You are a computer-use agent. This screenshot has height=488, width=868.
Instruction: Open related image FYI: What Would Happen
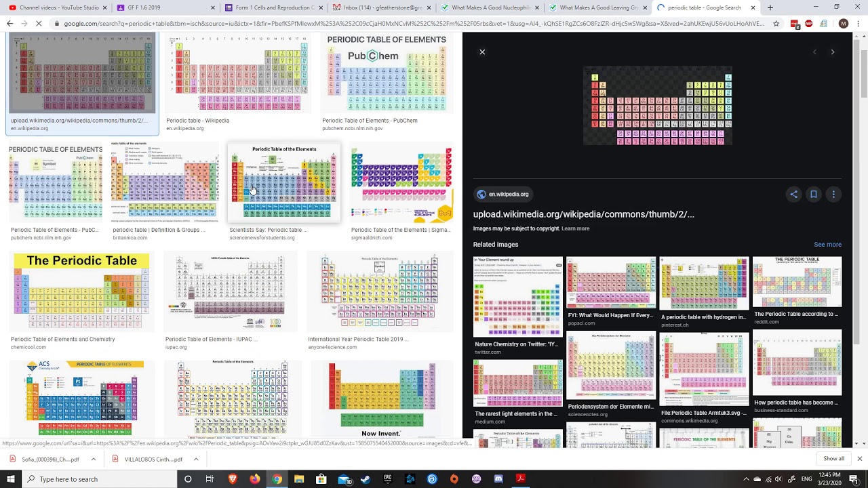coord(611,292)
